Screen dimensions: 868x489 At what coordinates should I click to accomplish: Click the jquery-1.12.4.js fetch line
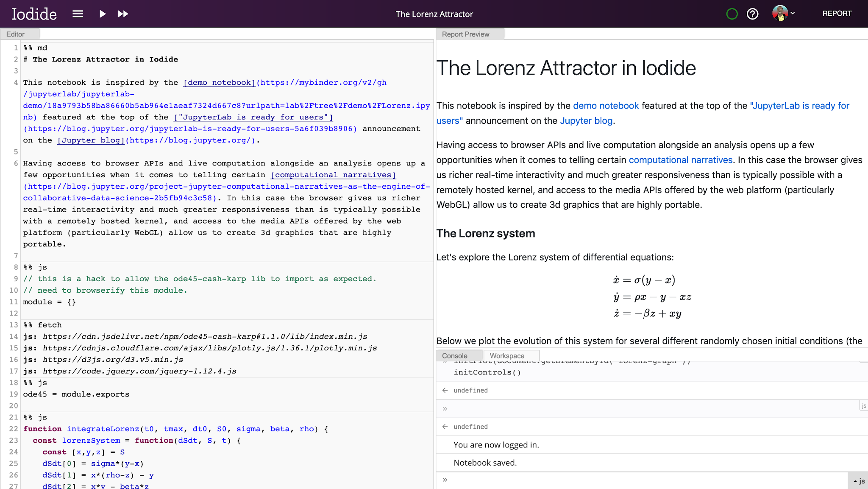[130, 371]
